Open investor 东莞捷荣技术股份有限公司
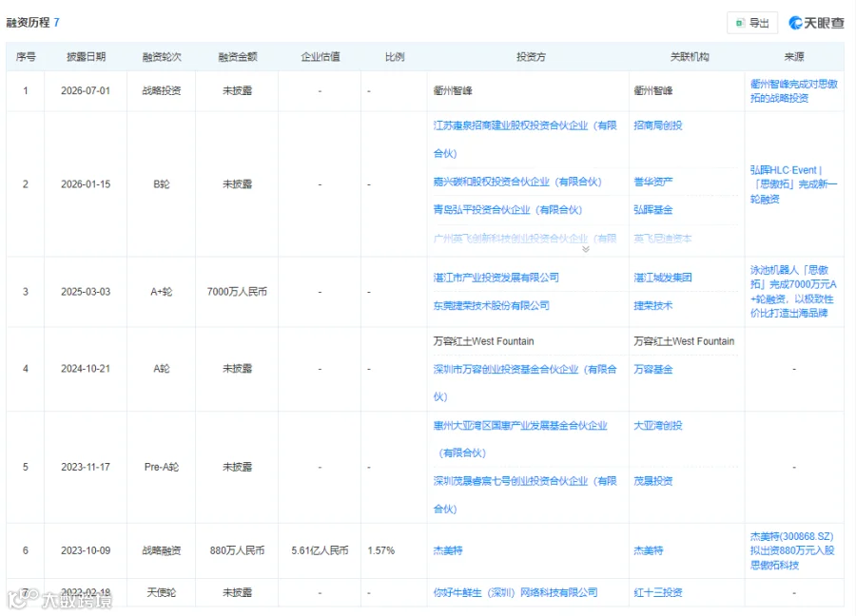Screen dimensions: 856x616 pyautogui.click(x=492, y=305)
